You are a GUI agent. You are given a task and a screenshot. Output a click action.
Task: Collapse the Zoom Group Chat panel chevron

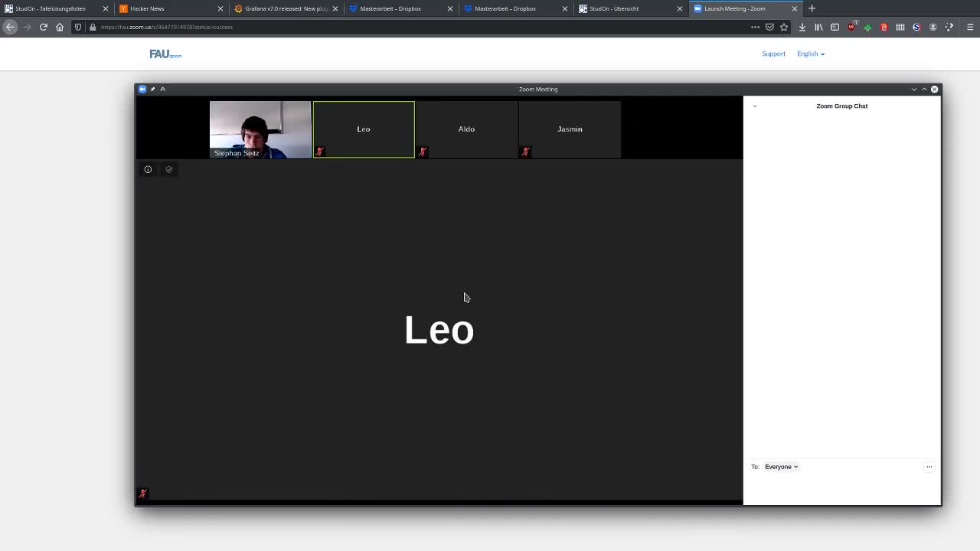click(x=754, y=106)
